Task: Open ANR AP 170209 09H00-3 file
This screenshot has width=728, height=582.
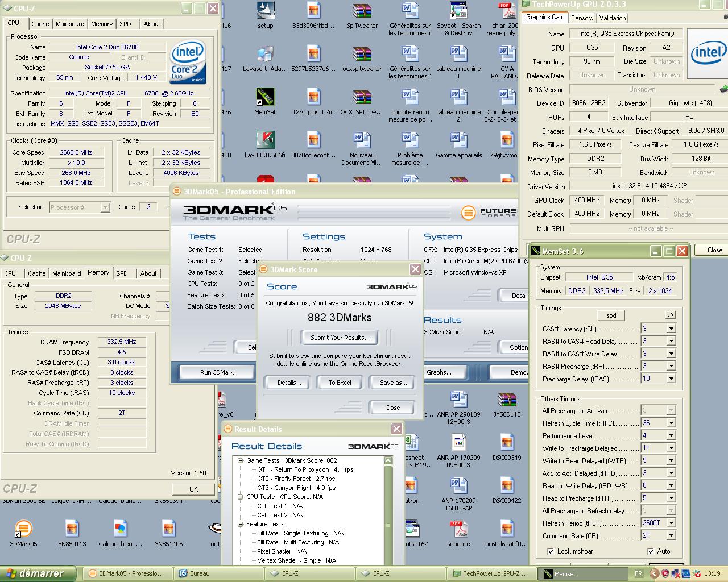Action: (x=458, y=451)
